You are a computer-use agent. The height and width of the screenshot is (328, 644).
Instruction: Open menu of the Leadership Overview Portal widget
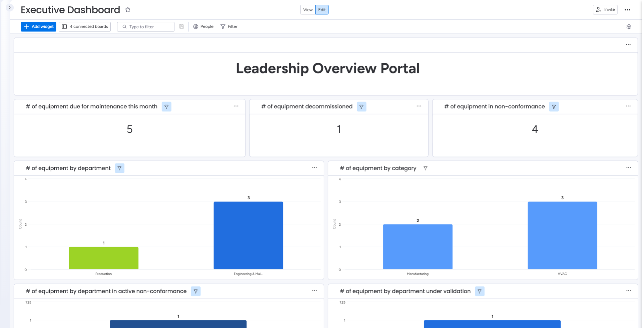[628, 45]
